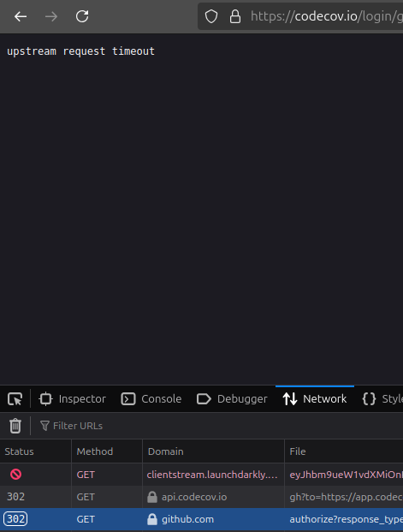The height and width of the screenshot is (532, 403).
Task: Click the gh?to=https://app.codec file cell
Action: point(346,497)
